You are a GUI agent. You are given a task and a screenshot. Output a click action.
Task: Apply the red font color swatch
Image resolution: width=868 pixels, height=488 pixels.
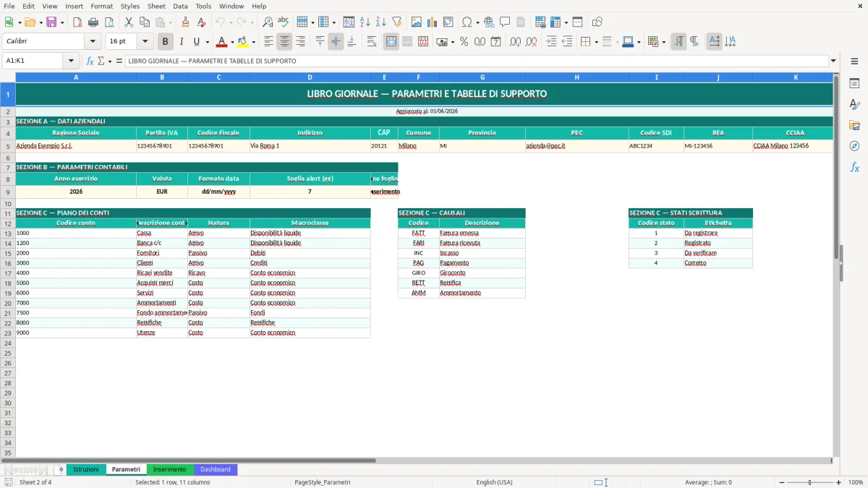222,42
